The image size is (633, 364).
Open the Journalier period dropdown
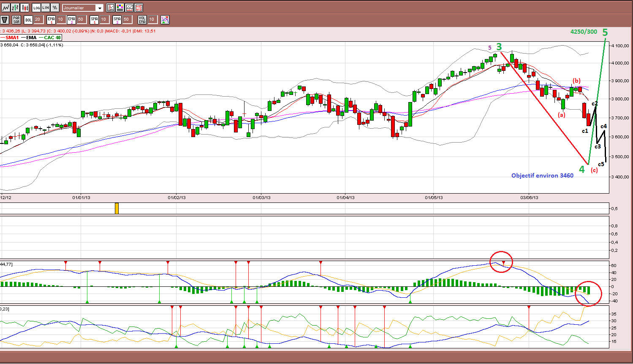83,8
